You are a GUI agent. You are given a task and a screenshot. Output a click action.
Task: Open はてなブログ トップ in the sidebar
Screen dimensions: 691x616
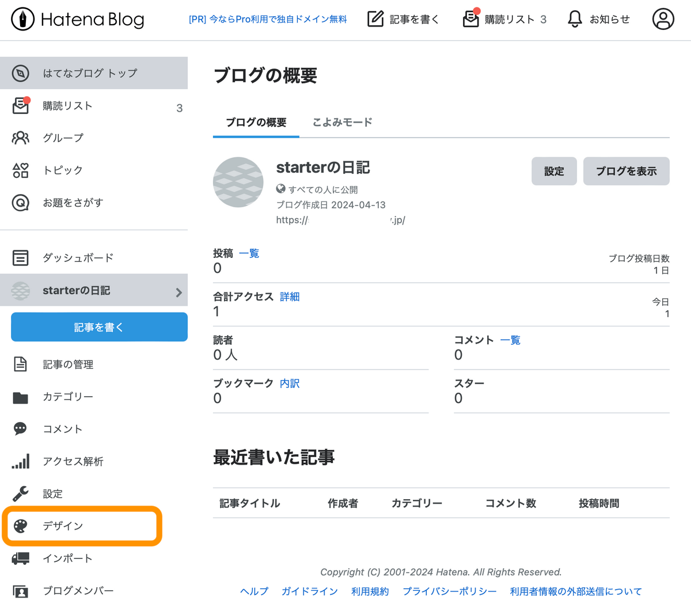coord(94,73)
